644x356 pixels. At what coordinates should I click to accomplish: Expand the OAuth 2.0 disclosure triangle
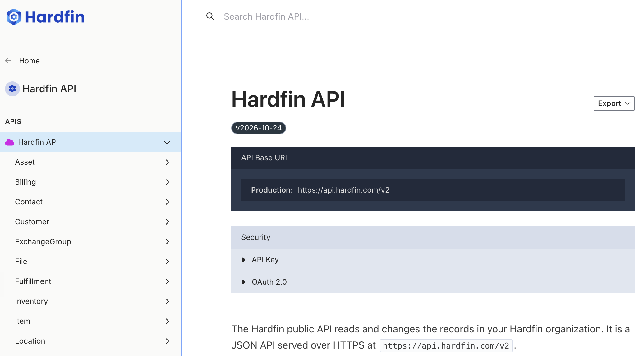click(244, 282)
